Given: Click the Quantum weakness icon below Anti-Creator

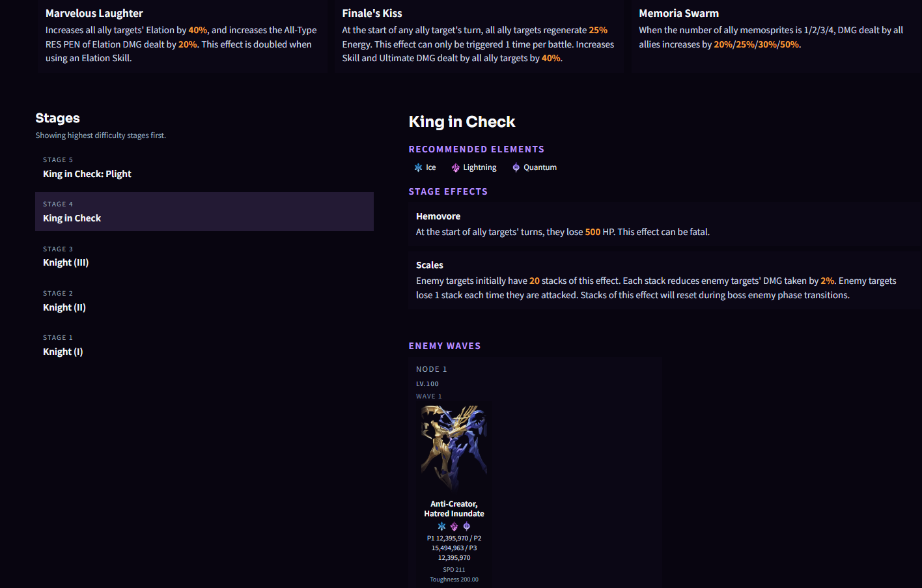Looking at the screenshot, I should tap(466, 526).
